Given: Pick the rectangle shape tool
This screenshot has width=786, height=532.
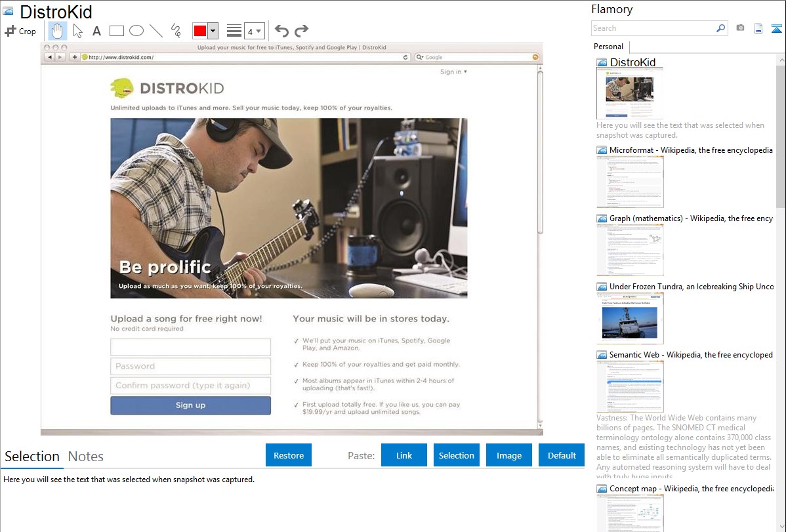Looking at the screenshot, I should 117,31.
